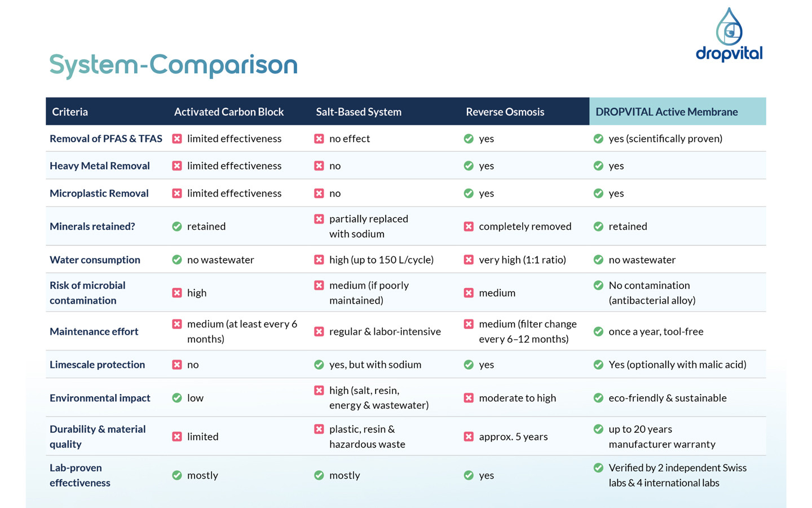Click red X beside 'very high (1:1 ratio)'

(x=469, y=260)
